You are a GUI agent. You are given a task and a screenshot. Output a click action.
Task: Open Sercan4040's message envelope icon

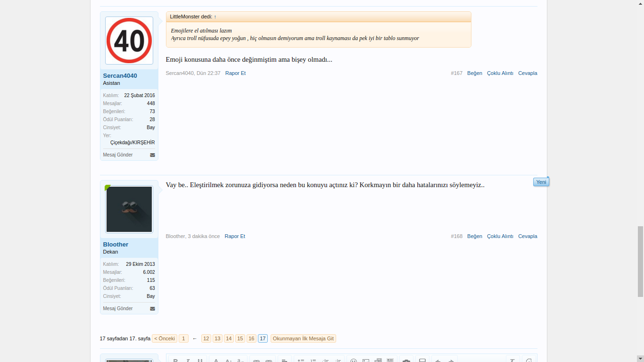click(152, 155)
